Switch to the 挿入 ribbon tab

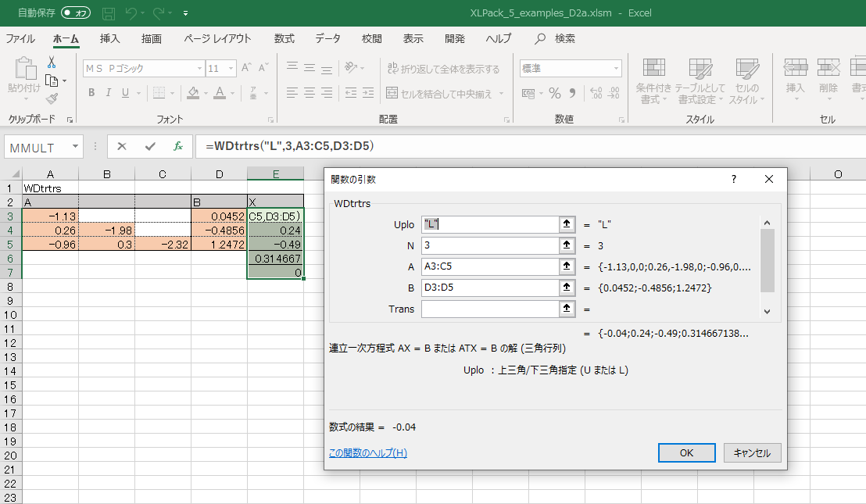[110, 38]
